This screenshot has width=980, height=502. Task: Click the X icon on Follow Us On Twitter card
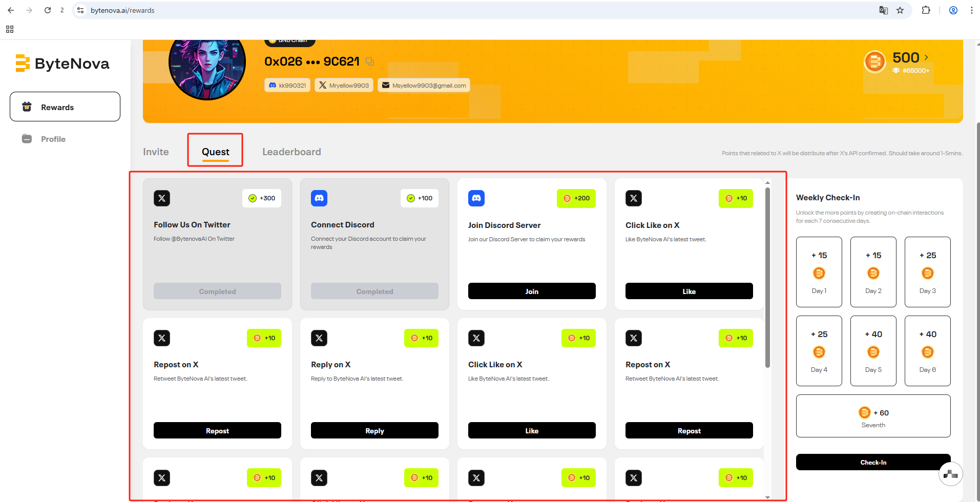pos(162,198)
